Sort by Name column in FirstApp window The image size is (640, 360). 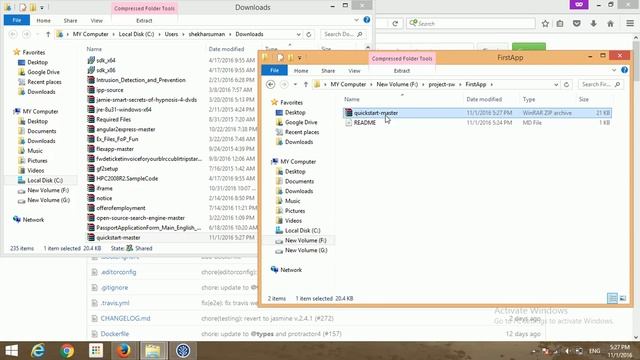pos(352,99)
